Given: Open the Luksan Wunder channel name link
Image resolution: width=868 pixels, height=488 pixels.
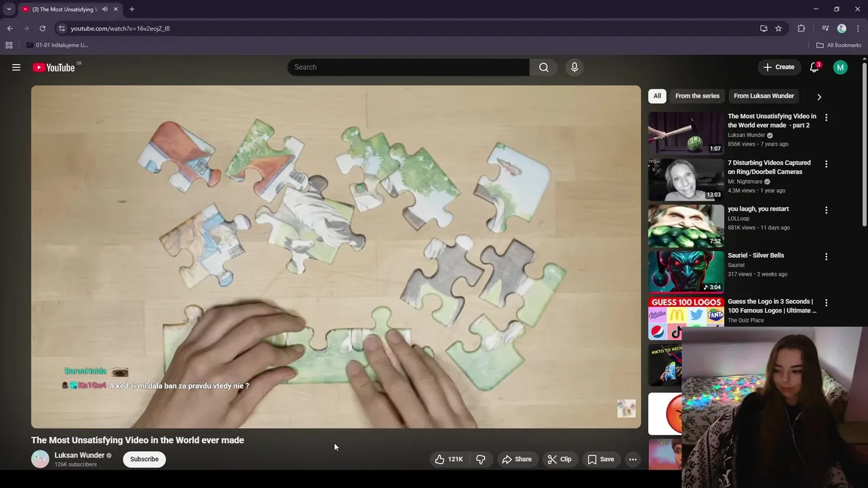Looking at the screenshot, I should [x=79, y=455].
